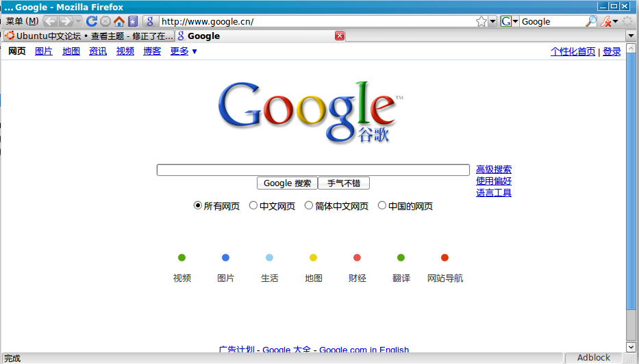The height and width of the screenshot is (364, 639).
Task: Click the blue dot above 图片
Action: coord(225,257)
